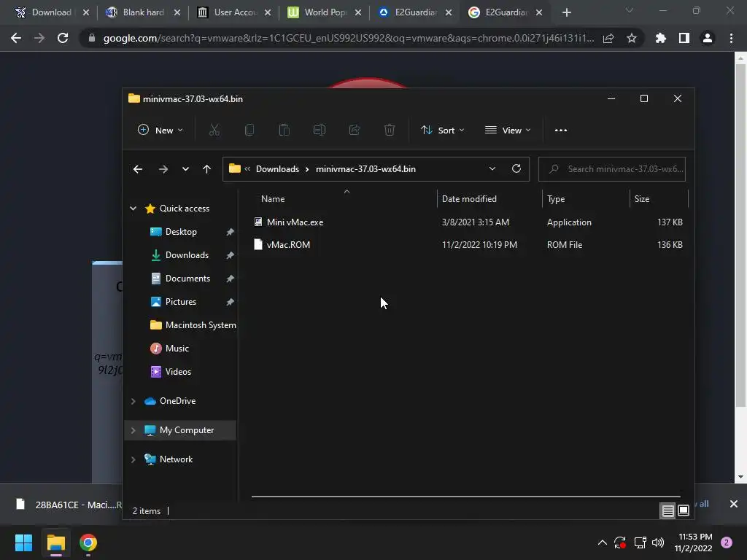Click the Share icon in Explorer toolbar
The width and height of the screenshot is (747, 560).
(355, 130)
